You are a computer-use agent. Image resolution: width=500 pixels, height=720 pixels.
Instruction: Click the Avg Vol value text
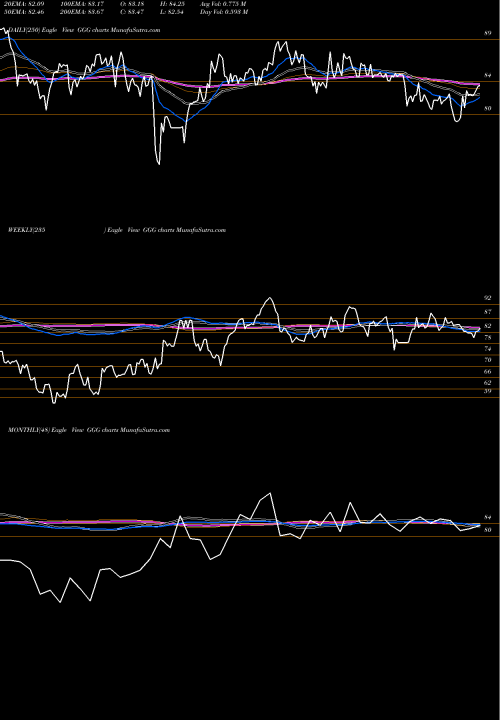click(x=224, y=4)
